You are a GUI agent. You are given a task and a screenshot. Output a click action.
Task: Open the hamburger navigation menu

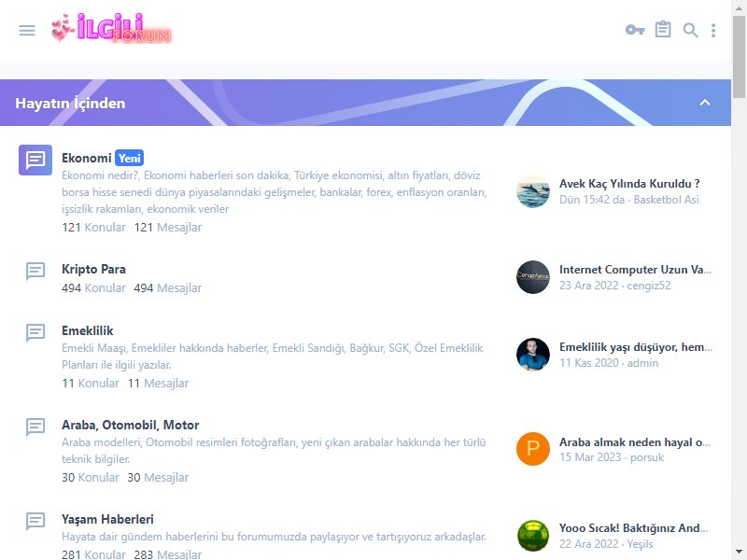tap(27, 31)
